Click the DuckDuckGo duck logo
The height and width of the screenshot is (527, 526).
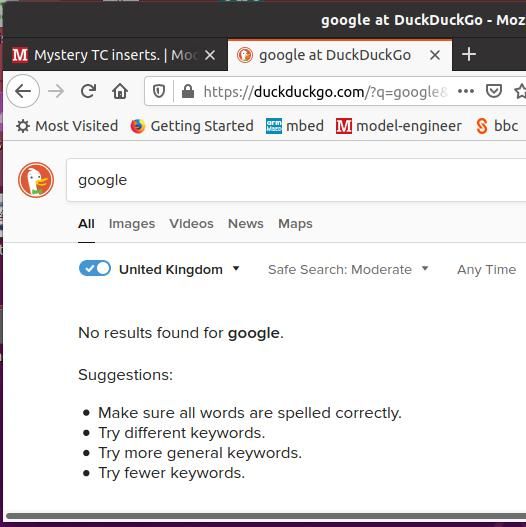click(36, 180)
